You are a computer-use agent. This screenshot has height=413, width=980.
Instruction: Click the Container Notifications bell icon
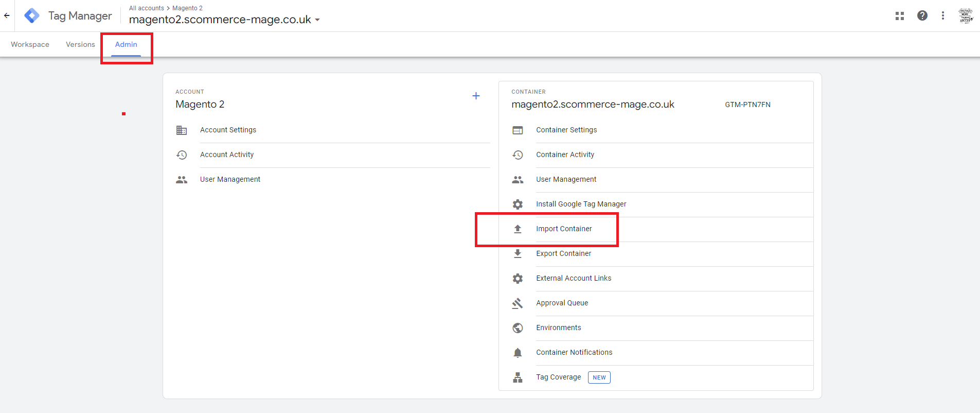click(x=518, y=353)
